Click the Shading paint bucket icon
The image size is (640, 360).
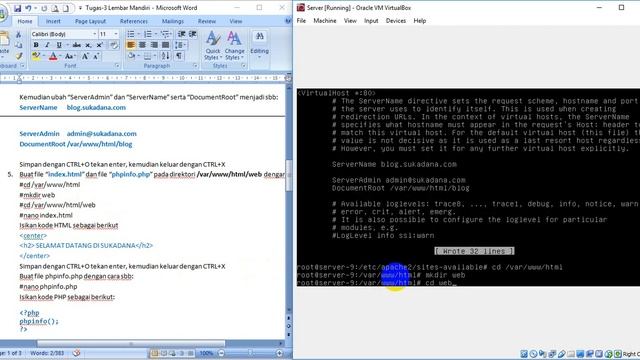click(131, 56)
